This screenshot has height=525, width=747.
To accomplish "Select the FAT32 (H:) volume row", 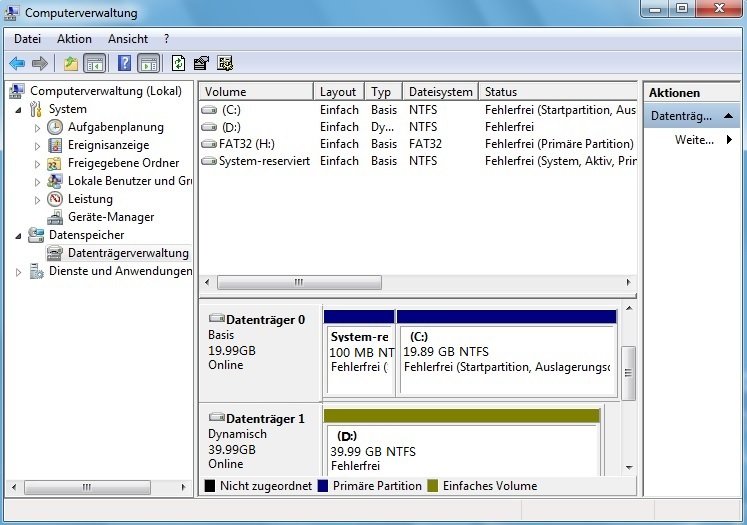I will coord(418,144).
